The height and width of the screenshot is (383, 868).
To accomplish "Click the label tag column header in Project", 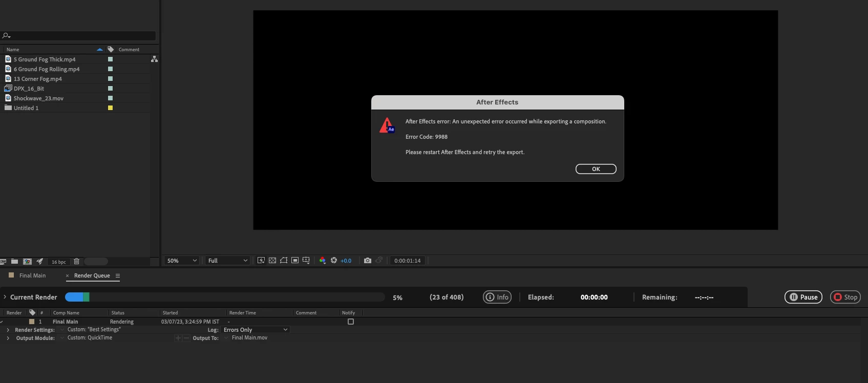I will pyautogui.click(x=111, y=50).
